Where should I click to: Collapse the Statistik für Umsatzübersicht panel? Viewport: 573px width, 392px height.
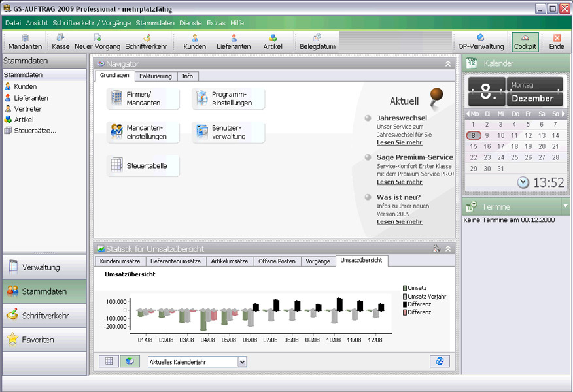tap(448, 249)
